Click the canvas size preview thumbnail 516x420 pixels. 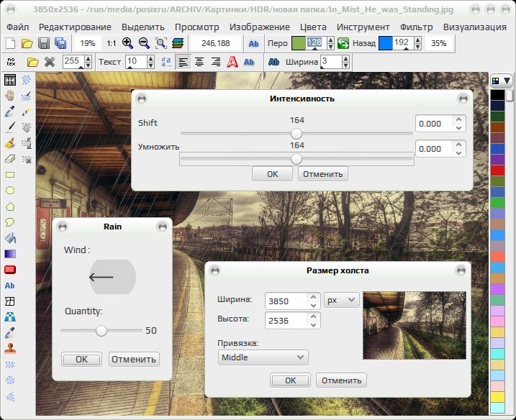point(415,325)
